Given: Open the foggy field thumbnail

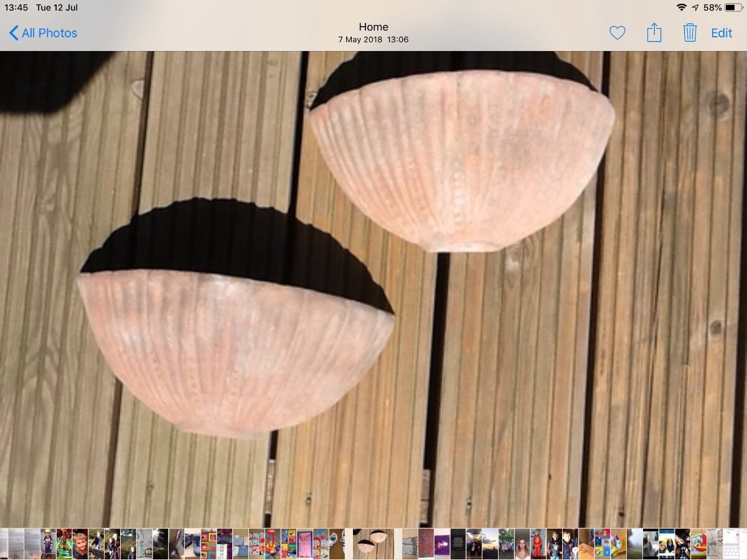Looking at the screenshot, I should point(634,544).
